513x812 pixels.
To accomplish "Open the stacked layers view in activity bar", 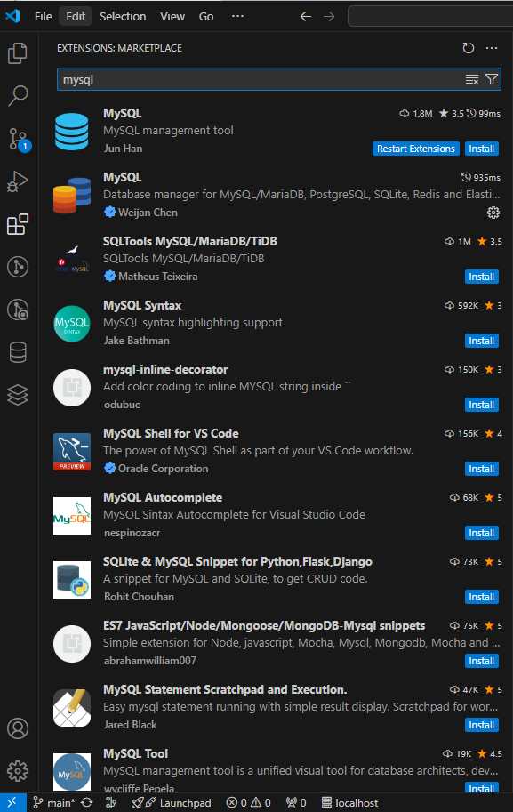I will pyautogui.click(x=18, y=395).
